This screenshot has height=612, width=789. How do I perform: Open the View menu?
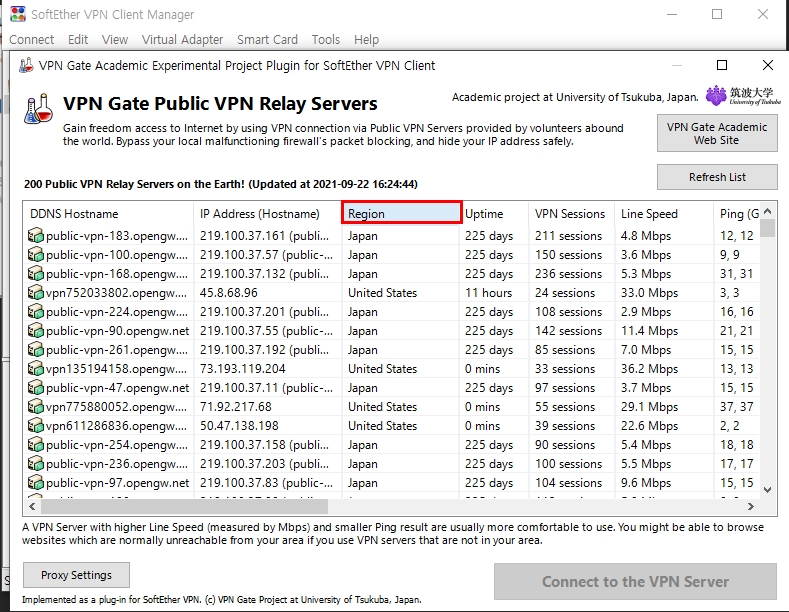pos(115,40)
